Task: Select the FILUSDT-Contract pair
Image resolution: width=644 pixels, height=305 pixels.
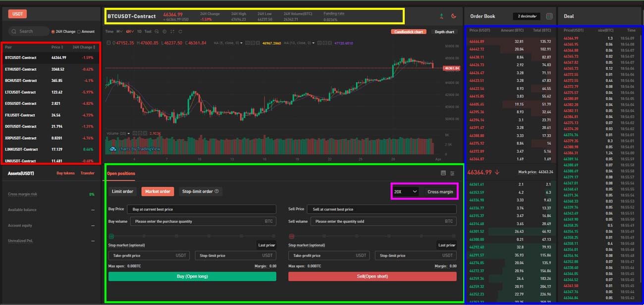Action: pyautogui.click(x=51, y=115)
